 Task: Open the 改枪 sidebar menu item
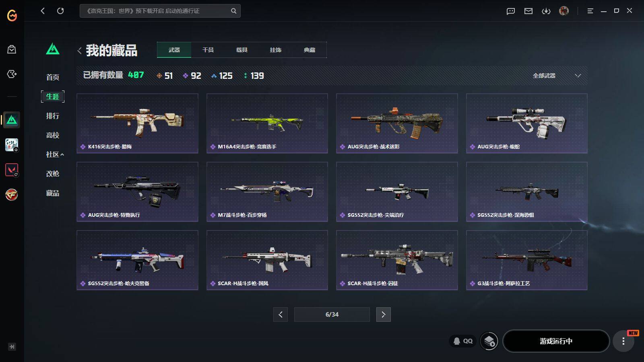coord(53,174)
